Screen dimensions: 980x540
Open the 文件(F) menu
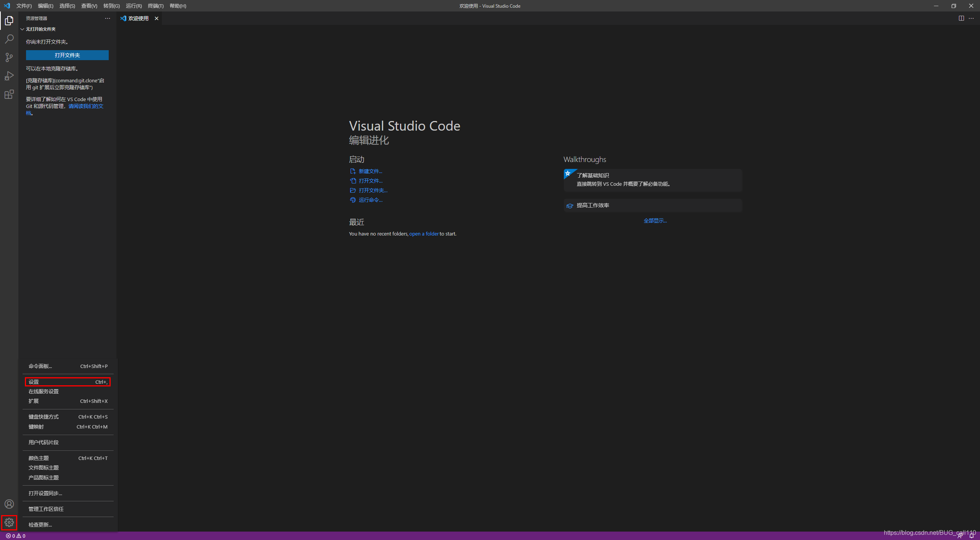[24, 6]
